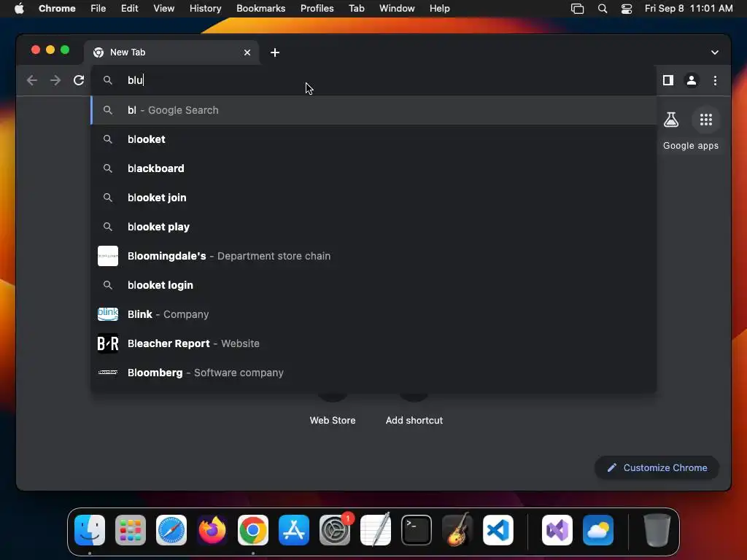Open the cloud weather app in Dock
The width and height of the screenshot is (747, 560).
(598, 530)
